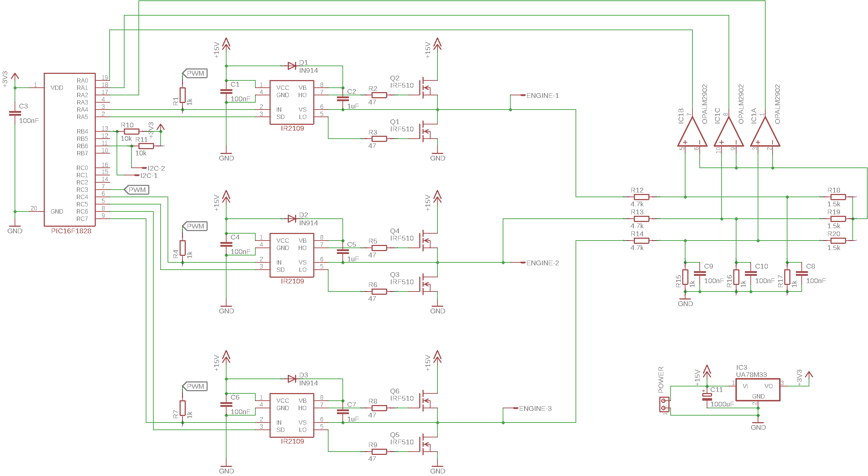Select the UA78M33 regulator block IC3
The width and height of the screenshot is (868, 476).
758,390
